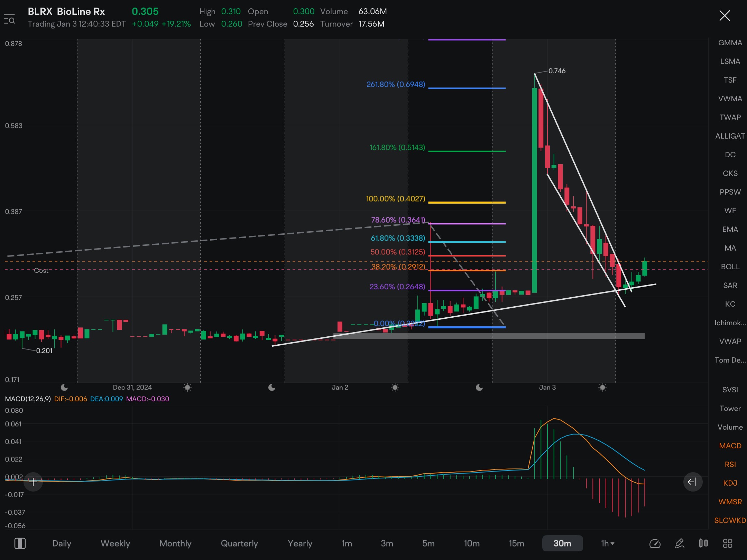Disable the SLOWKD sub-indicator
Image resolution: width=747 pixels, height=560 pixels.
click(x=730, y=520)
